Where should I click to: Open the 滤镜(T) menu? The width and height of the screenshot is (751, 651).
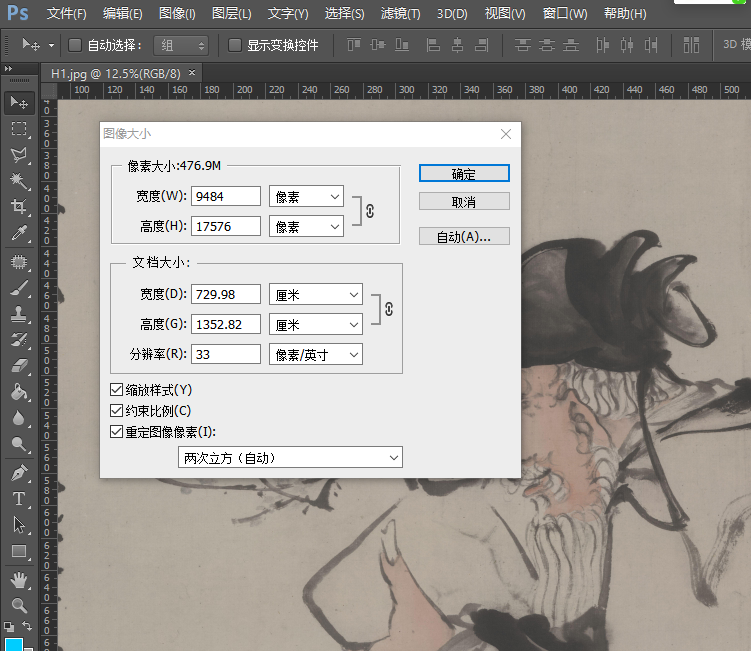(400, 13)
